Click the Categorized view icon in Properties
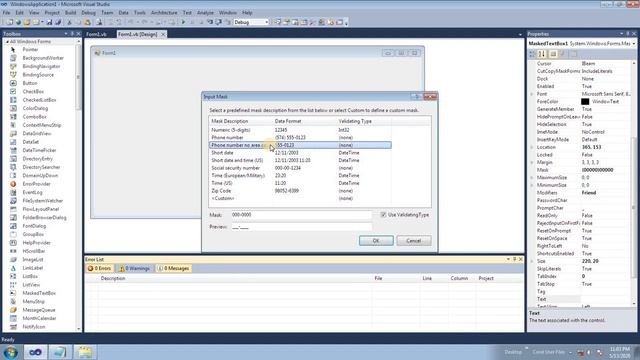 [x=532, y=53]
